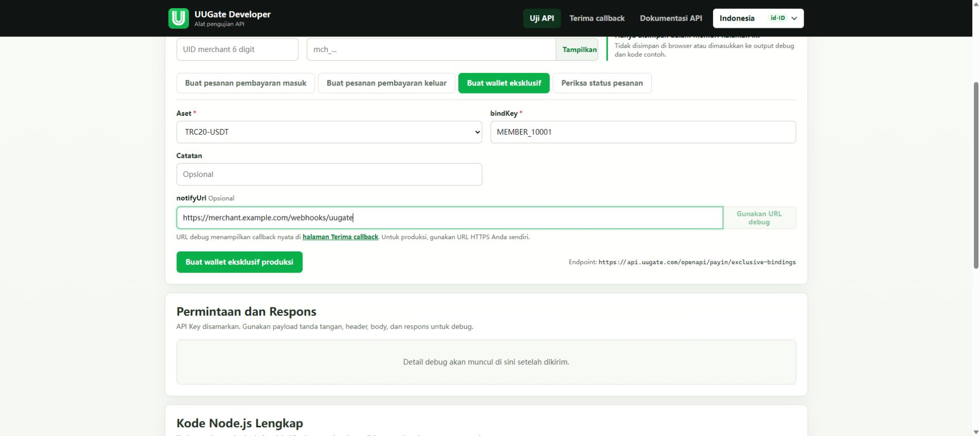Select Buat wallet eksklusif tab
The image size is (980, 436).
[504, 83]
